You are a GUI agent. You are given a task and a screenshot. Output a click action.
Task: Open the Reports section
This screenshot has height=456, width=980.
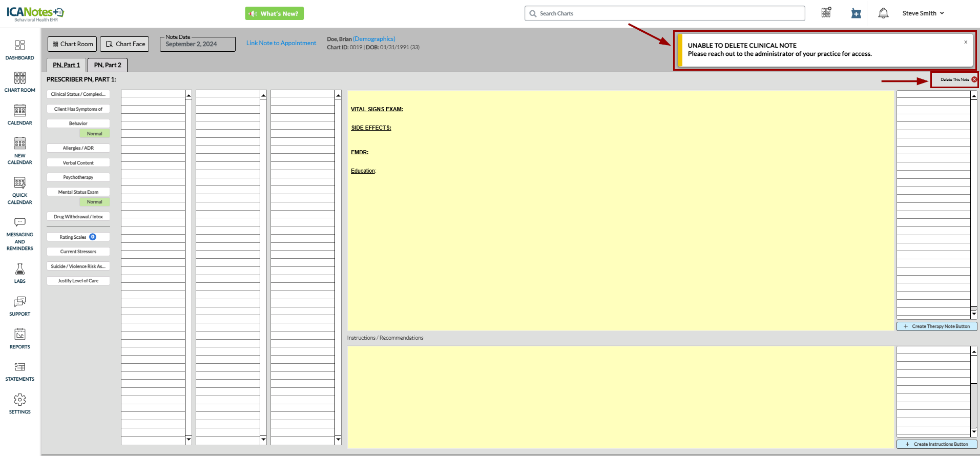tap(19, 338)
